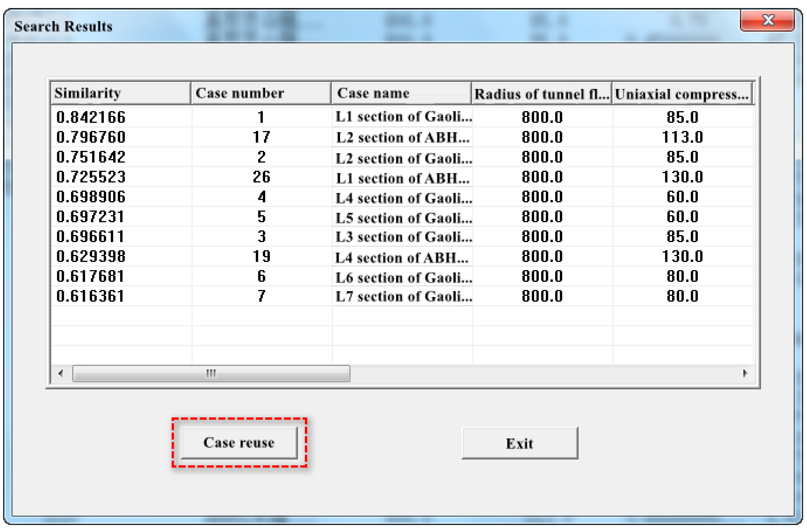This screenshot has width=807, height=532.
Task: Sort by Similarity column header
Action: click(x=120, y=93)
